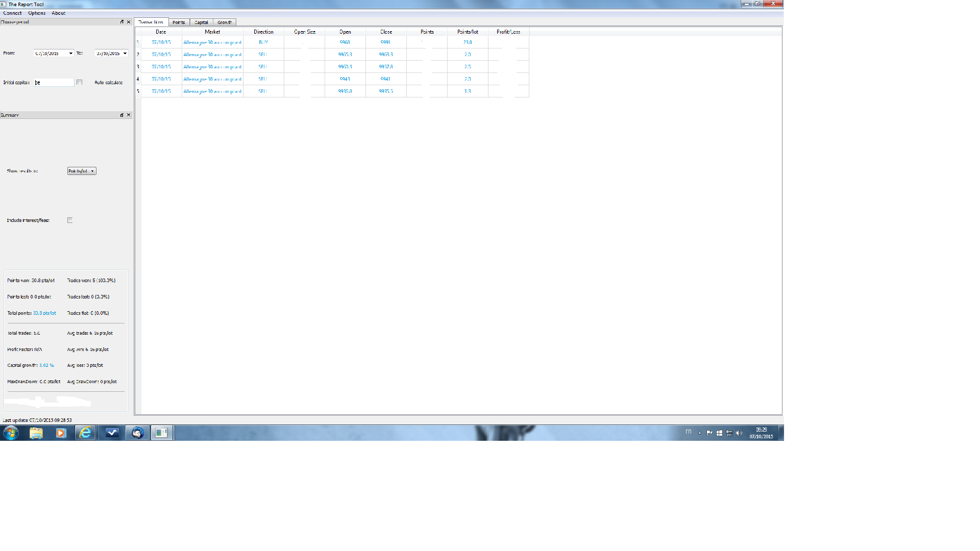Tick the Include interest/fees checkbox
980x551 pixels.
tap(70, 220)
